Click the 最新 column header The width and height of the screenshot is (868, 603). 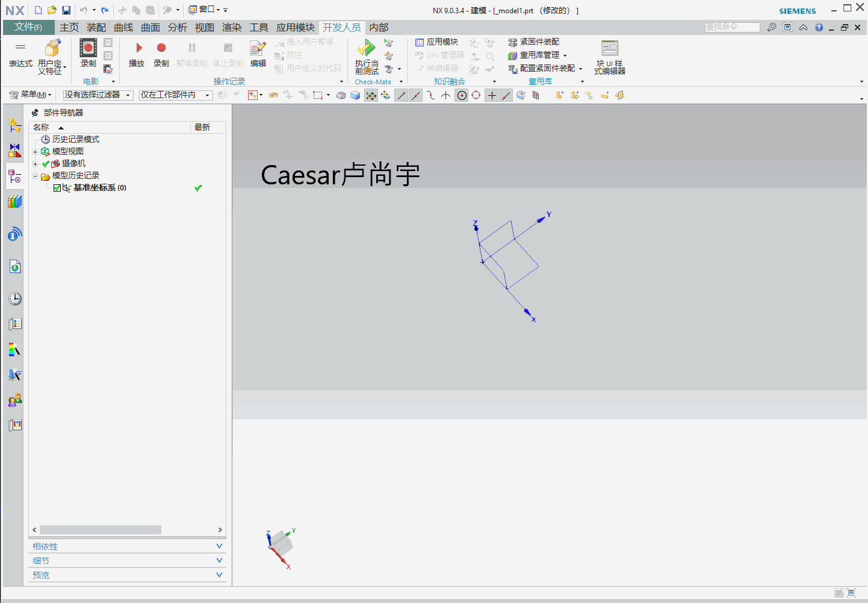pos(208,127)
